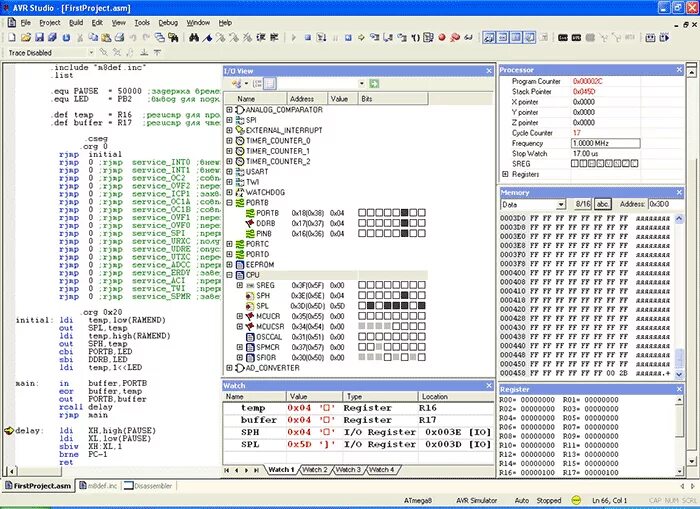Click the Run to Cursor braces icon
This screenshot has height=509, width=700.
coord(415,38)
